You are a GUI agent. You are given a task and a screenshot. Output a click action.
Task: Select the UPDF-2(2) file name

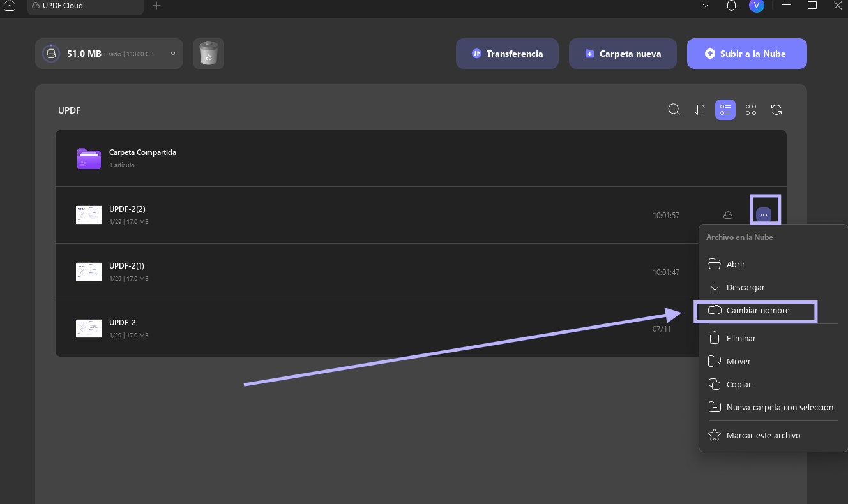click(127, 209)
